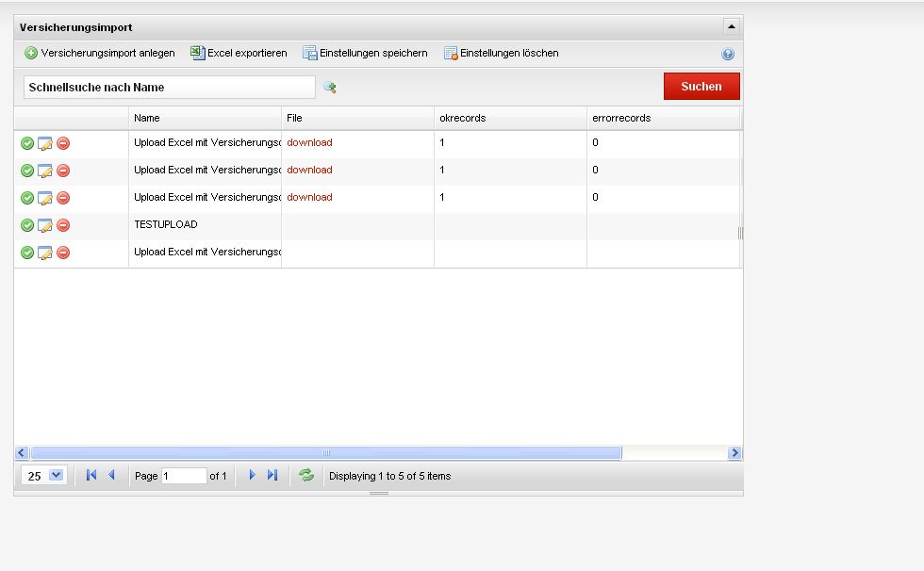Click the horizontal scrollbar right arrow
Viewport: 924px width, 571px height.
click(x=734, y=453)
